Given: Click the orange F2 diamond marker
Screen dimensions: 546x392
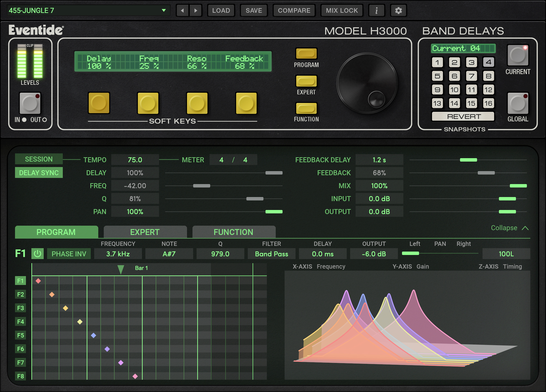Looking at the screenshot, I should pos(52,294).
